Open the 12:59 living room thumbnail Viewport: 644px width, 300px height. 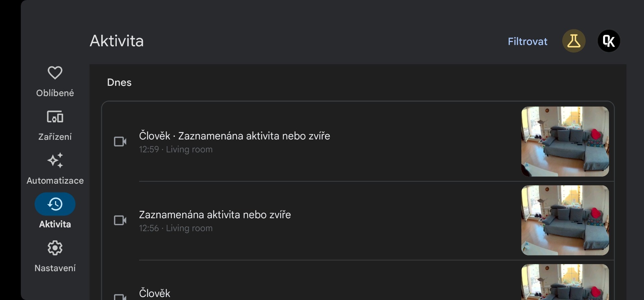coord(565,141)
